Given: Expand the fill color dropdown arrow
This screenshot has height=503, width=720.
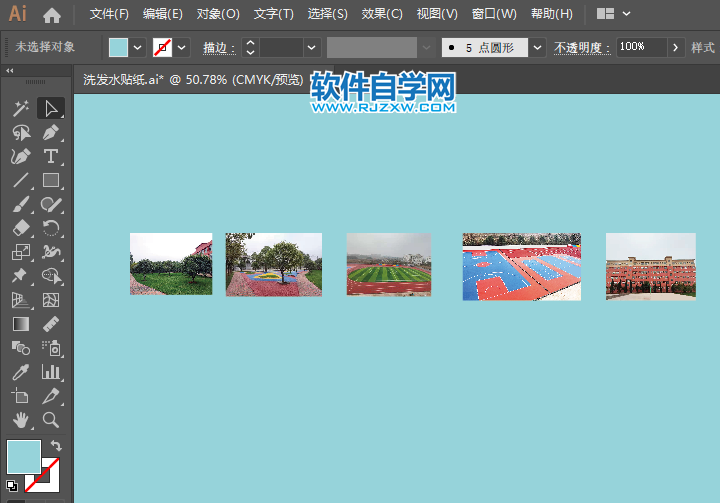Looking at the screenshot, I should click(137, 47).
